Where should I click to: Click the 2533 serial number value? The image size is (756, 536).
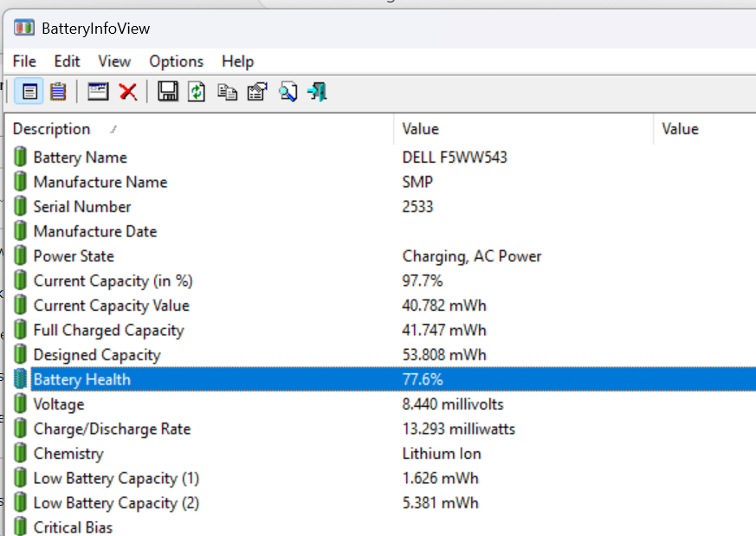(x=417, y=206)
